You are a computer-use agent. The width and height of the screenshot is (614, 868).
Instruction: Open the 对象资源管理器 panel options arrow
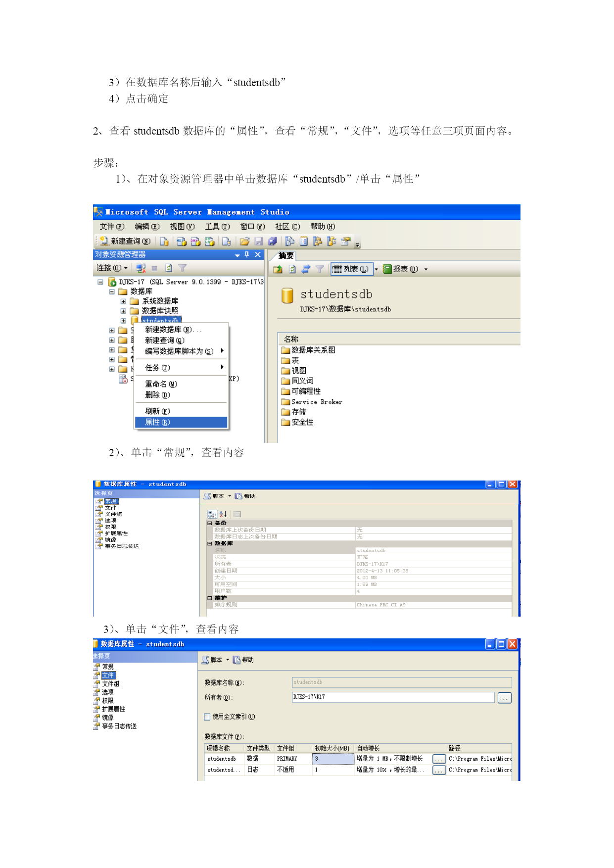click(237, 255)
